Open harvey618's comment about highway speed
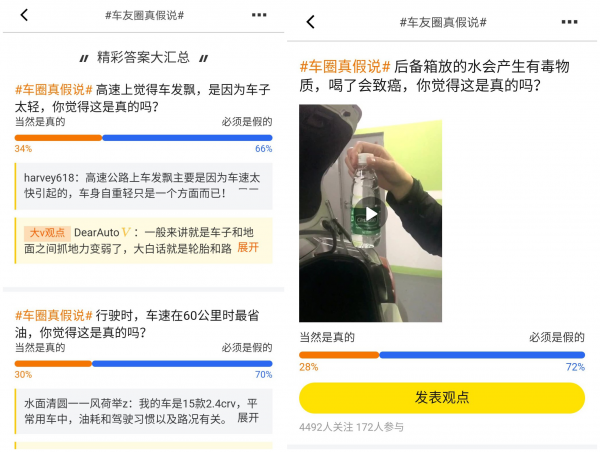 point(144,186)
